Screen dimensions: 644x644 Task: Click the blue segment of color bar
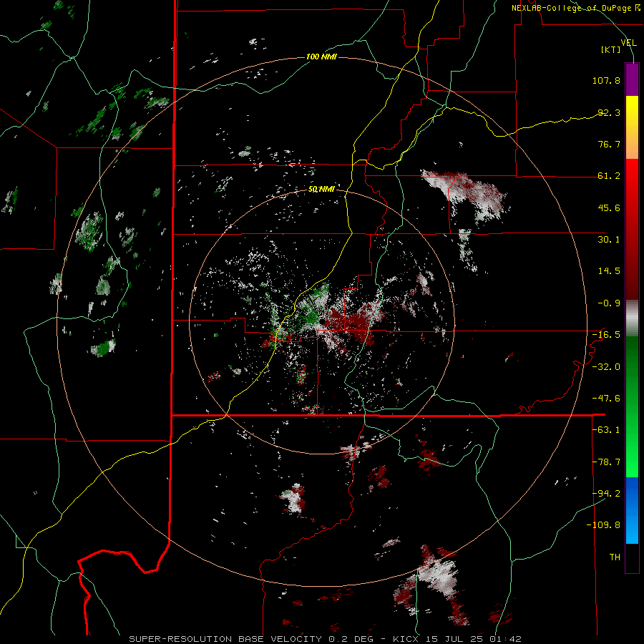(x=632, y=510)
